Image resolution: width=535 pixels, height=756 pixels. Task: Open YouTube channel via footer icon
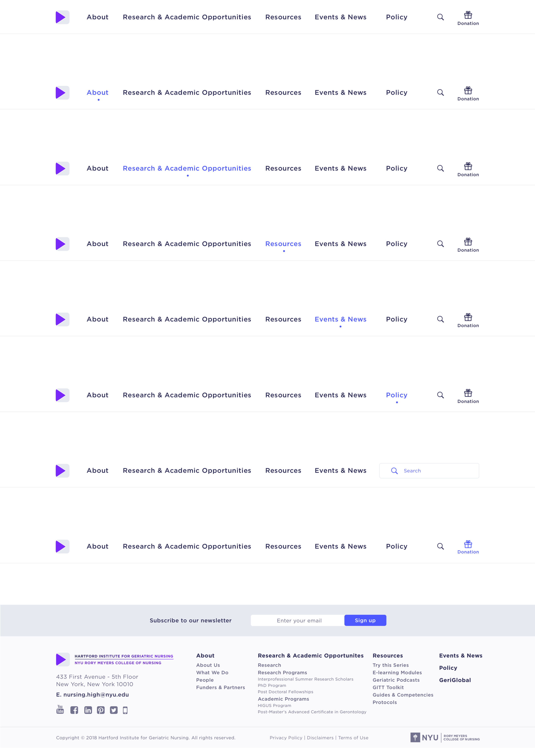[x=60, y=710]
